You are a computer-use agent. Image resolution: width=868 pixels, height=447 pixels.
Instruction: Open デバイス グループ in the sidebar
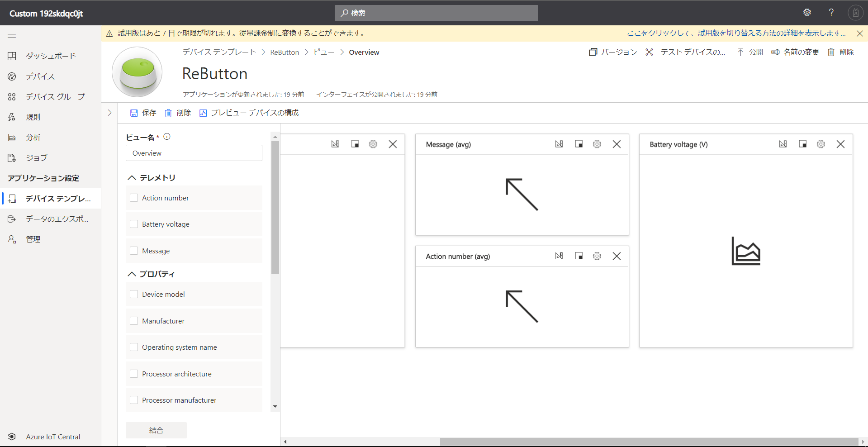50,97
